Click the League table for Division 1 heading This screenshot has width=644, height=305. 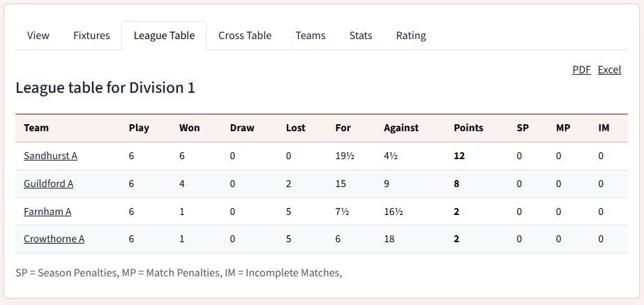[105, 88]
